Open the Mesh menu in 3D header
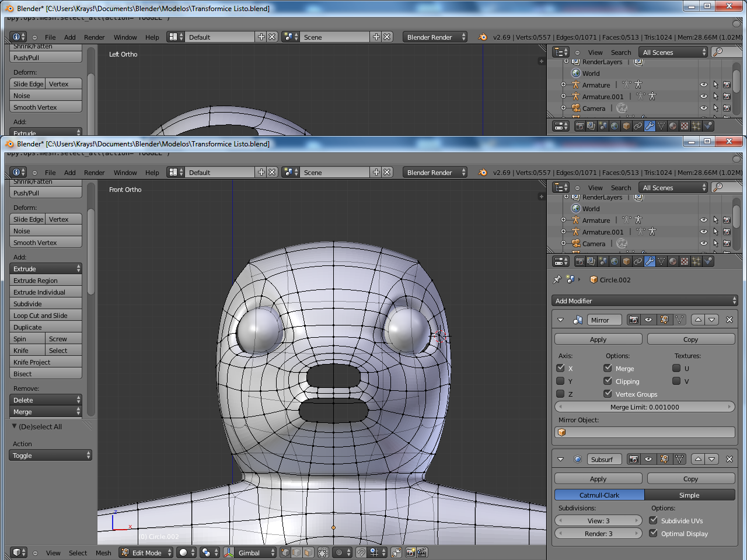 click(103, 553)
